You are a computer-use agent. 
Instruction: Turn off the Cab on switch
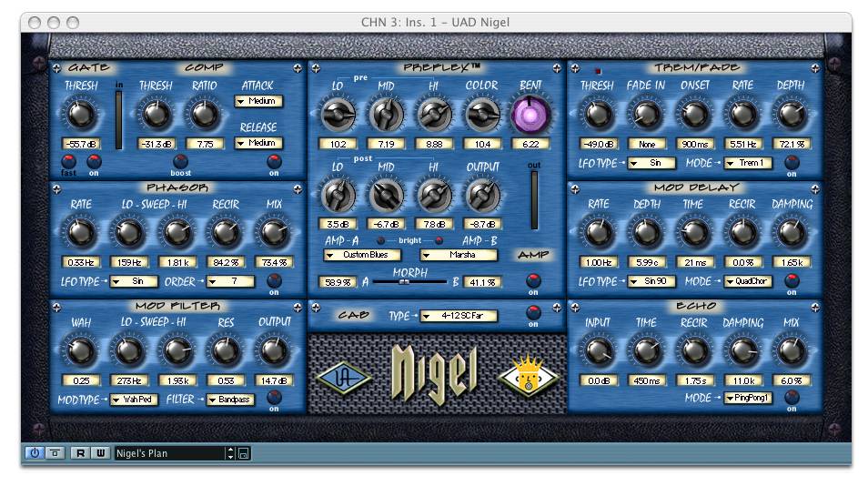(x=533, y=313)
